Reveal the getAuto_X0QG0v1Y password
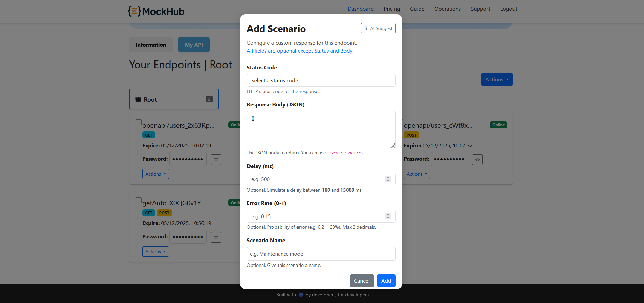The height and width of the screenshot is (303, 644). [216, 237]
